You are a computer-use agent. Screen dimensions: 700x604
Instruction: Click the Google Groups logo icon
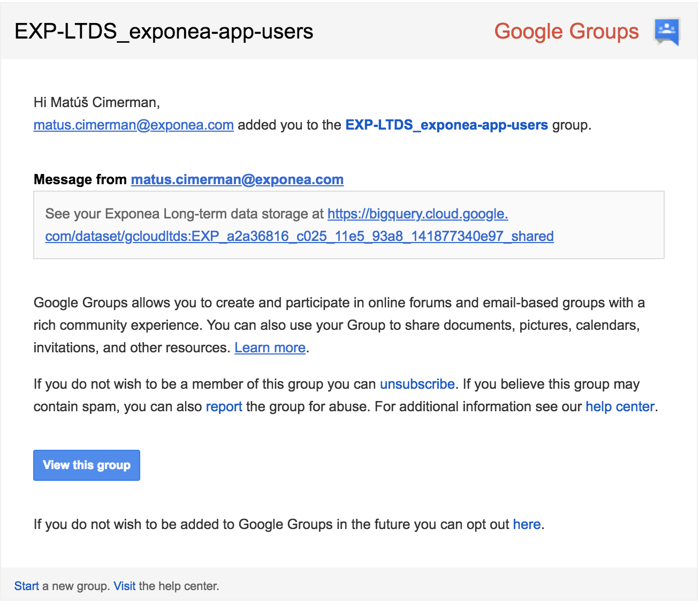tap(667, 32)
